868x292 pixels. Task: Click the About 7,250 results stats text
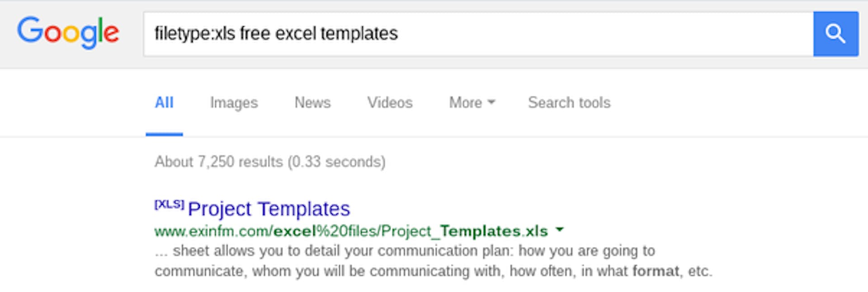click(x=270, y=162)
